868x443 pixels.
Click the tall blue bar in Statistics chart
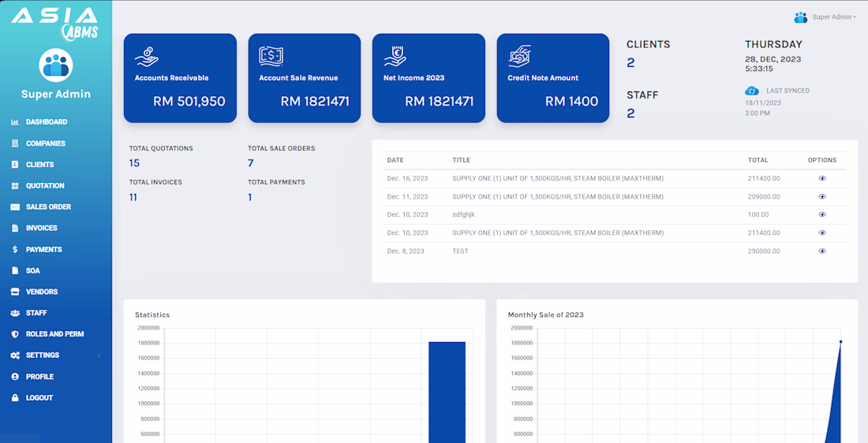click(447, 392)
